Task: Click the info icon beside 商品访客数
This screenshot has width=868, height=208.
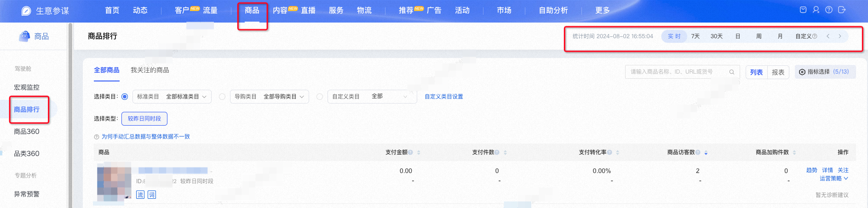Action: point(698,152)
